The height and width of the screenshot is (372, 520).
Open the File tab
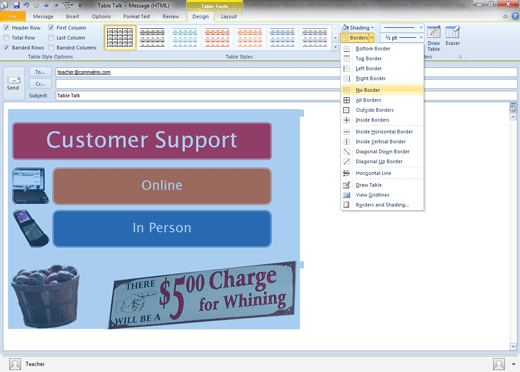(13, 16)
